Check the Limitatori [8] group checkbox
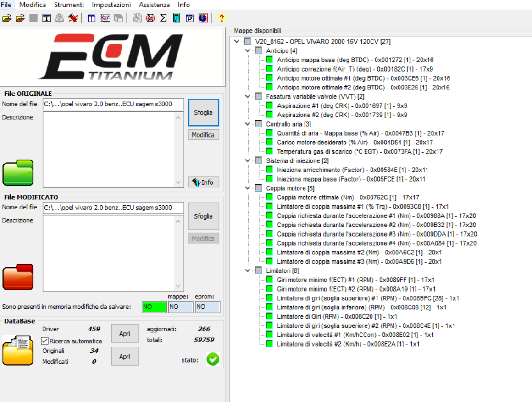The width and height of the screenshot is (532, 402). [x=259, y=270]
